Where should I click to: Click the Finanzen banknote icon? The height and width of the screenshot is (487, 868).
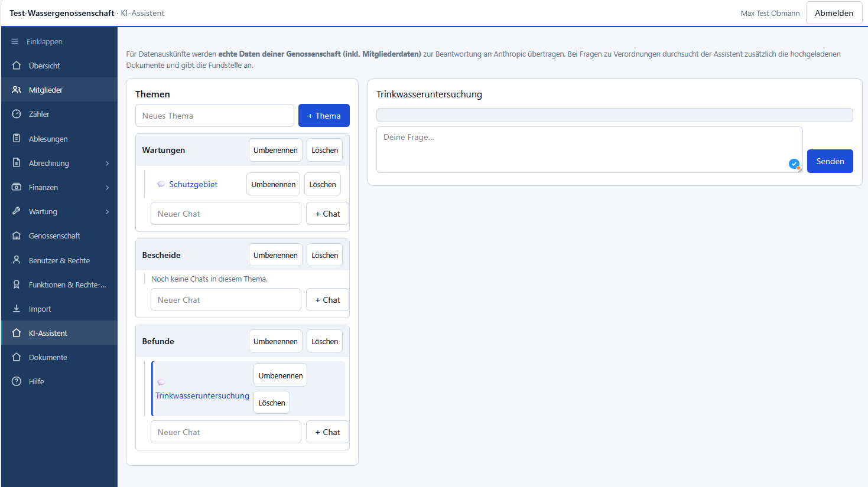tap(17, 187)
